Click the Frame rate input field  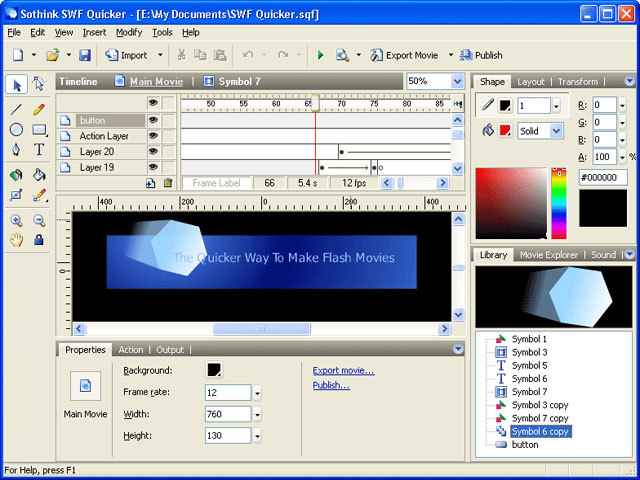tap(228, 393)
